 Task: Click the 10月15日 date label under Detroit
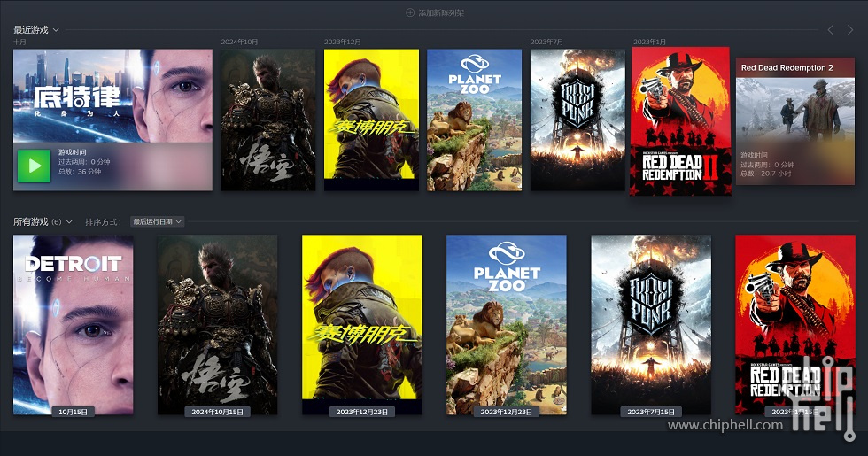[73, 412]
